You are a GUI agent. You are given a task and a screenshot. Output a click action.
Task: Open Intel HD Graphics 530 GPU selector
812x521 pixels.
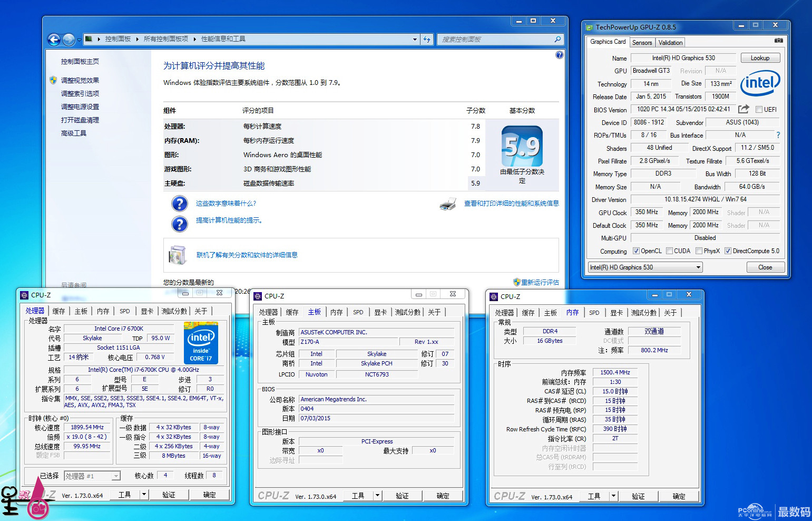point(645,267)
